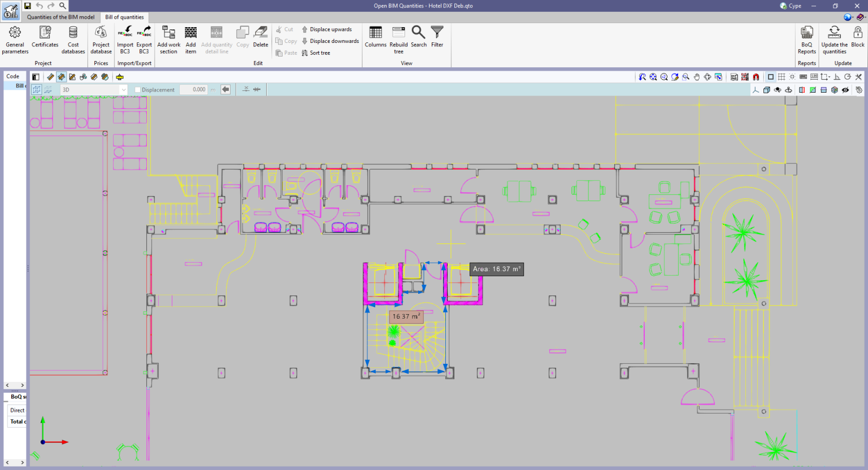Open General parameters
The image size is (868, 470).
15,40
